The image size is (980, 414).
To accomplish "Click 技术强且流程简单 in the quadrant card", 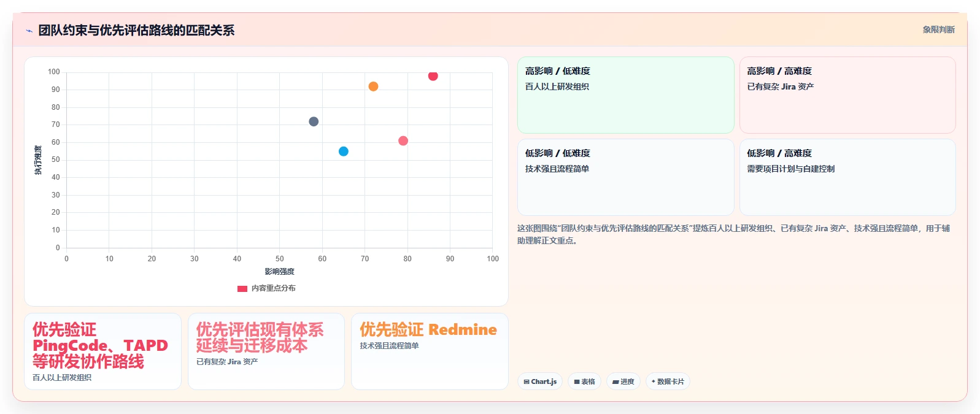I will coord(557,169).
